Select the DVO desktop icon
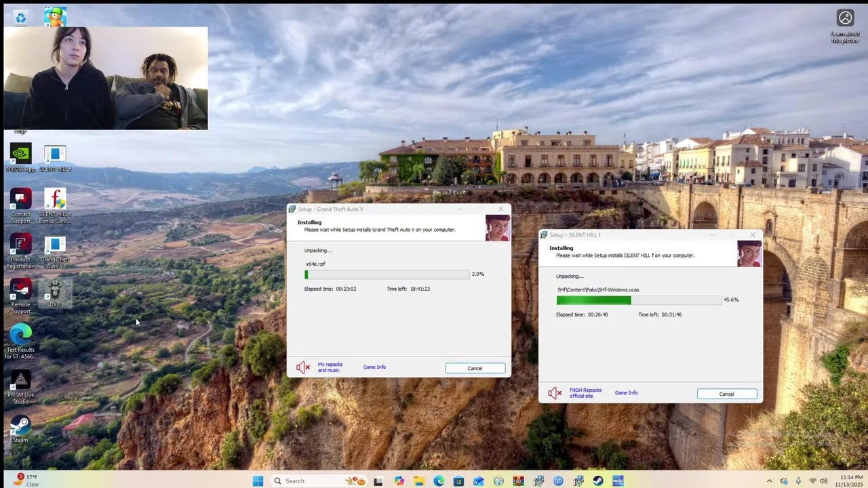Viewport: 868px width, 488px height. pos(55,293)
